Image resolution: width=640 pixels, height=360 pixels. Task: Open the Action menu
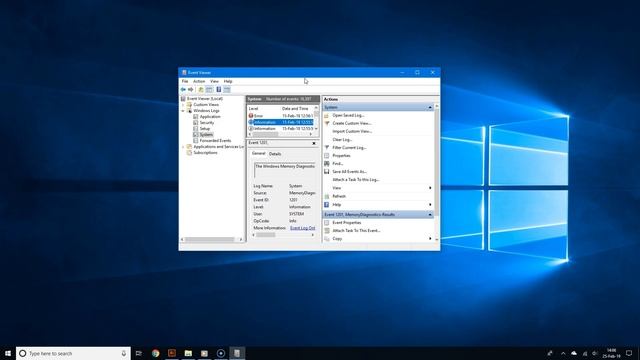click(x=199, y=81)
